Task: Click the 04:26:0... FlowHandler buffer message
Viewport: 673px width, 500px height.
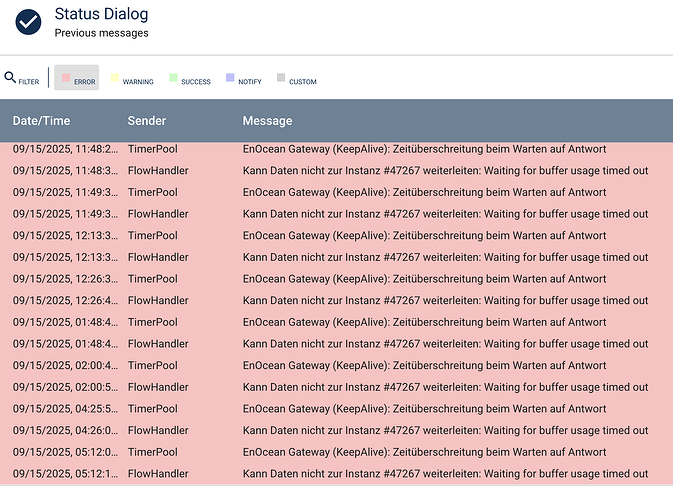Action: [446, 430]
